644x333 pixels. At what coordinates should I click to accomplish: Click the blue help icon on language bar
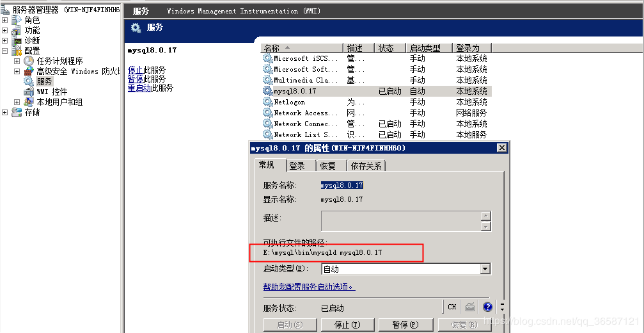(487, 307)
